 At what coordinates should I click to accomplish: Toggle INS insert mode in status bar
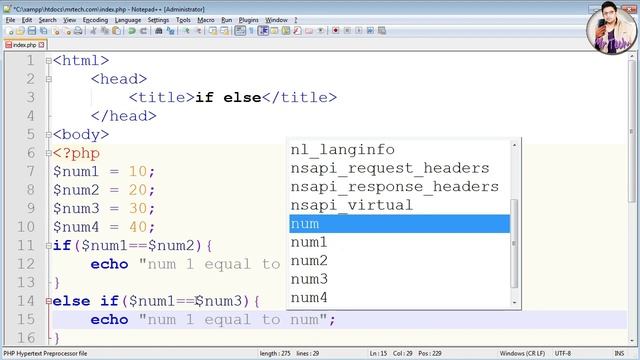coord(619,353)
